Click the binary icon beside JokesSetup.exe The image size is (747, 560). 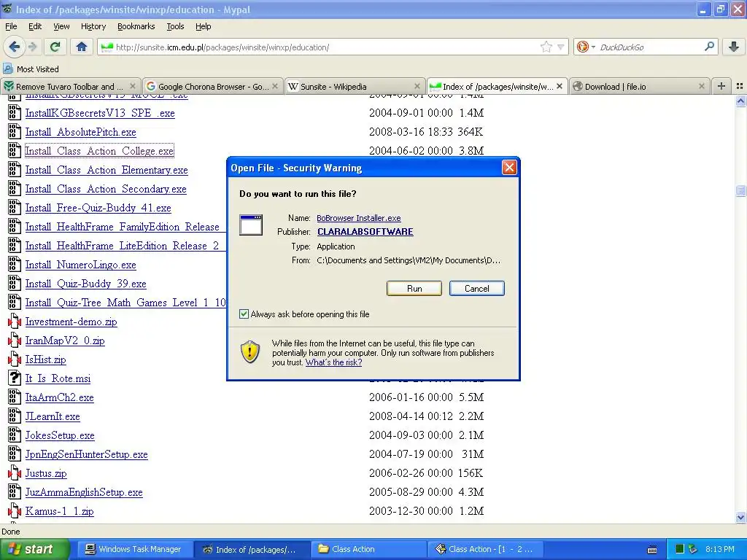(15, 435)
